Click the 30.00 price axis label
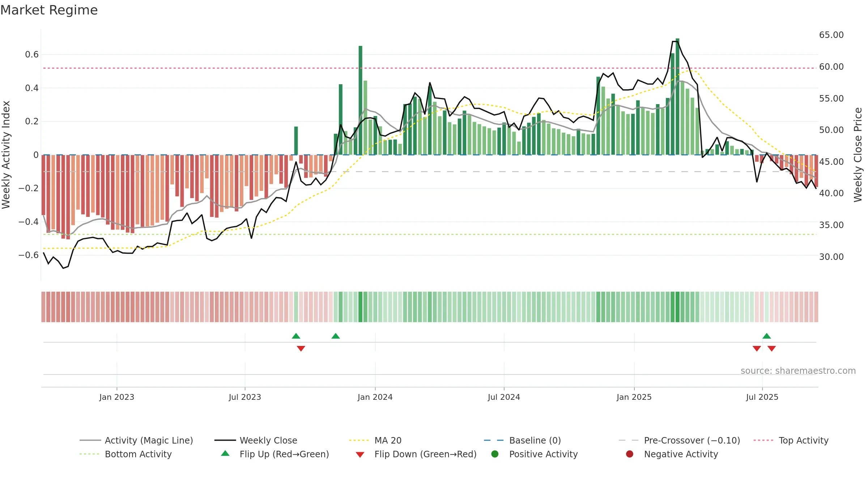This screenshot has width=868, height=488. 831,257
